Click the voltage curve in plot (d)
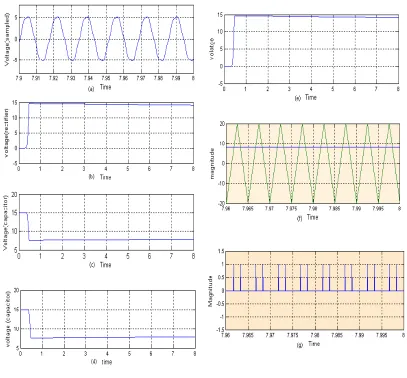Image resolution: width=407 pixels, height=378 pixels. (108, 324)
